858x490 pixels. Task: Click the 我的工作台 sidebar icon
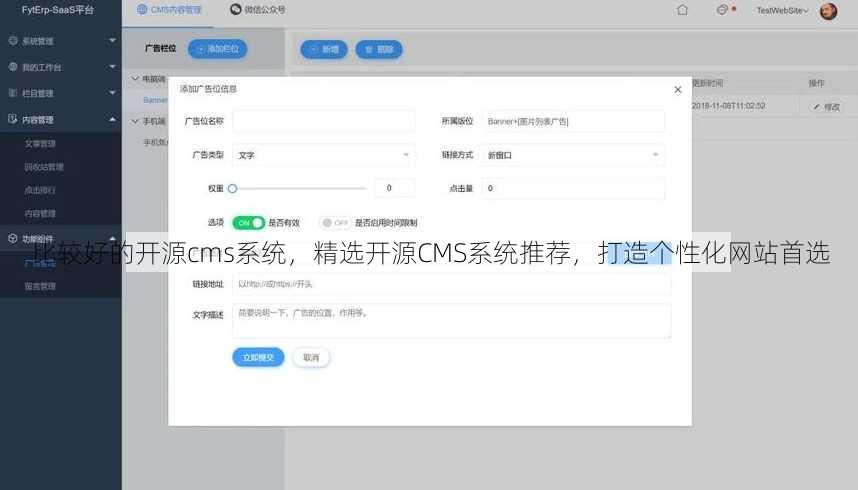[x=13, y=67]
